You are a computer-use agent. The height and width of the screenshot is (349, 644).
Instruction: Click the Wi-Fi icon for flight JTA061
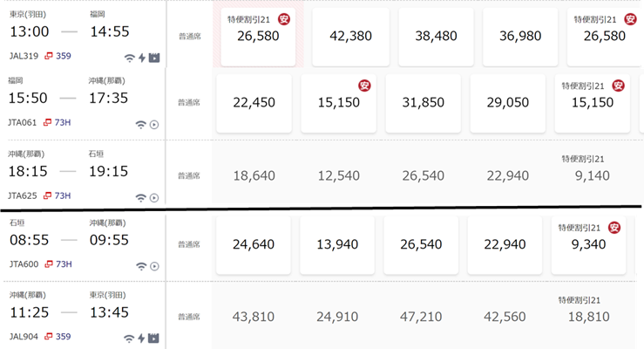coord(141,125)
